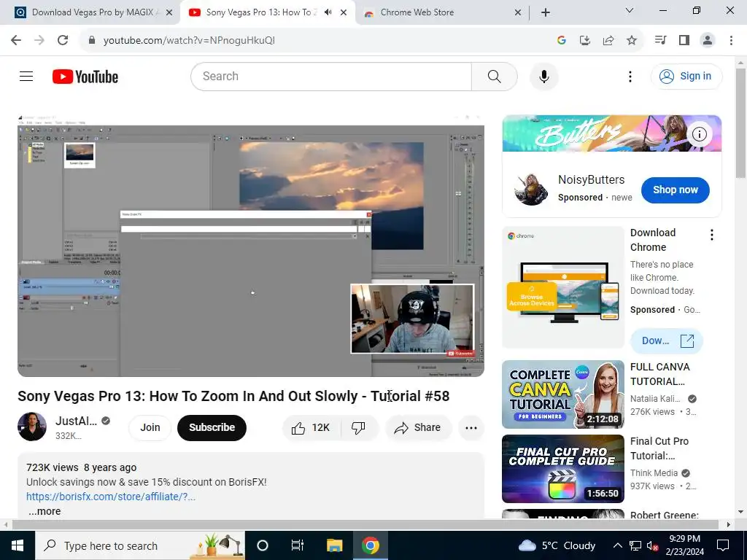Image resolution: width=747 pixels, height=560 pixels.
Task: Click the NoisyButters advertiser name
Action: [591, 179]
